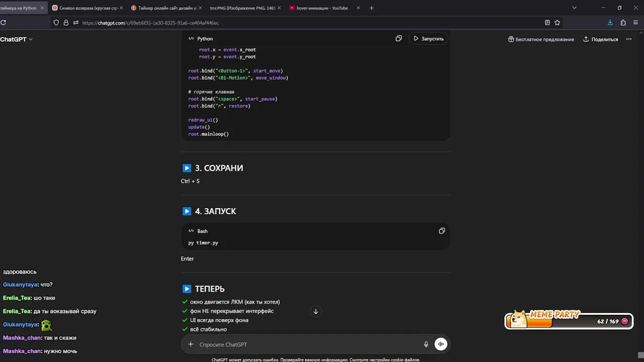Viewport: 644px width, 362px height.
Task: Jump to bottom with the down-arrow button
Action: [x=315, y=311]
